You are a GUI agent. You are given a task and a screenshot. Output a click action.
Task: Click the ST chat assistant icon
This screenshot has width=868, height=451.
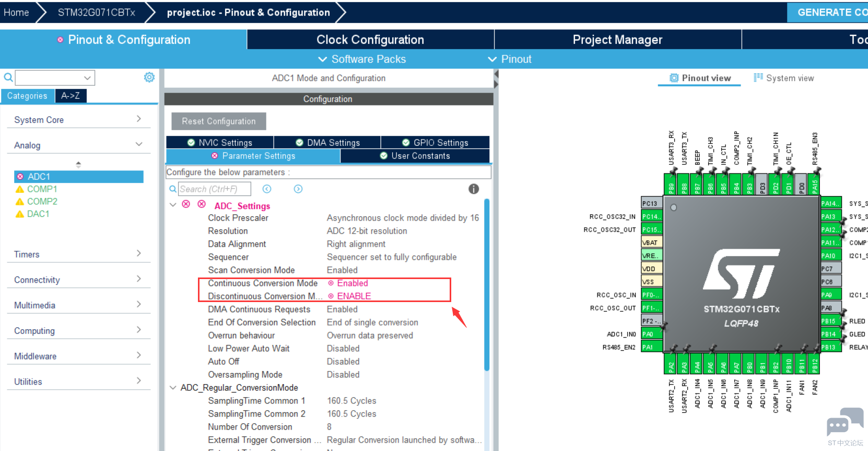pos(844,422)
